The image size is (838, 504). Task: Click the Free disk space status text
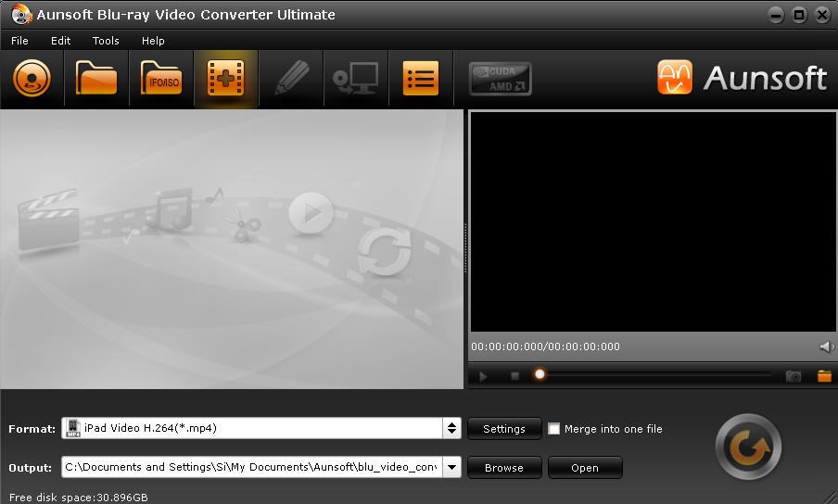[79, 498]
